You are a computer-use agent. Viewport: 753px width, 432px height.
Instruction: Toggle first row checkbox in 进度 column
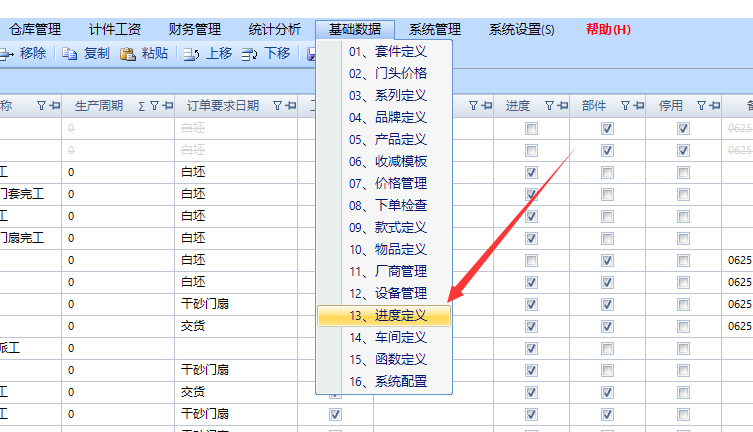click(x=531, y=129)
